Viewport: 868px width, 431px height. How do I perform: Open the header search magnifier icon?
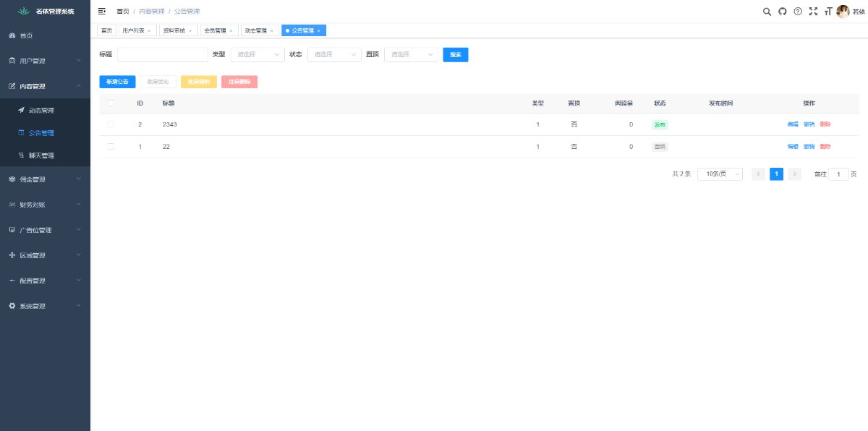coord(767,11)
